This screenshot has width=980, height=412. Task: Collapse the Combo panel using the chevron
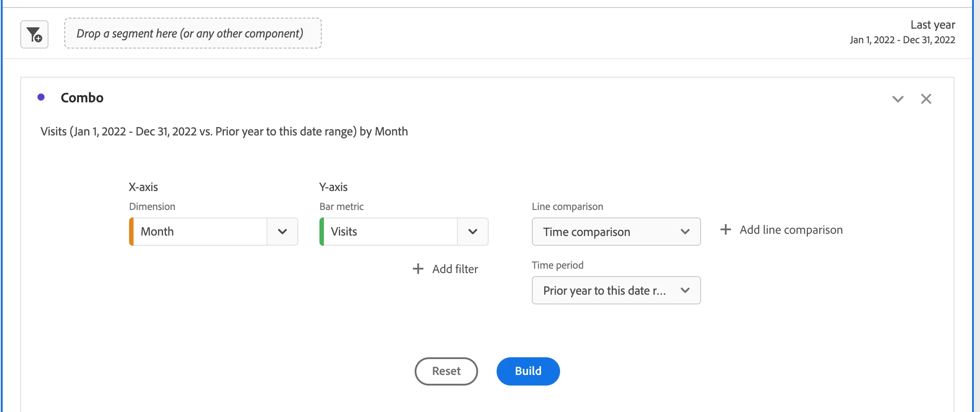tap(898, 99)
